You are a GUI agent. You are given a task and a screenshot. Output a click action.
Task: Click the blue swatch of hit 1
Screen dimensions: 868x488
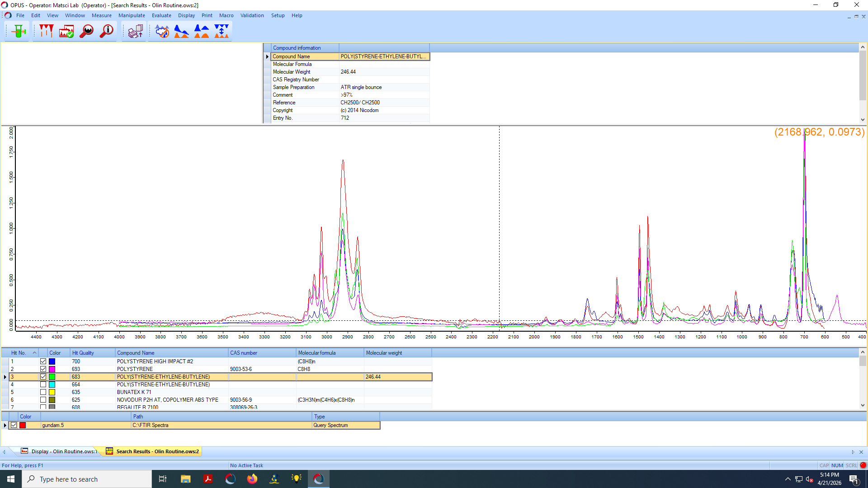tap(52, 361)
